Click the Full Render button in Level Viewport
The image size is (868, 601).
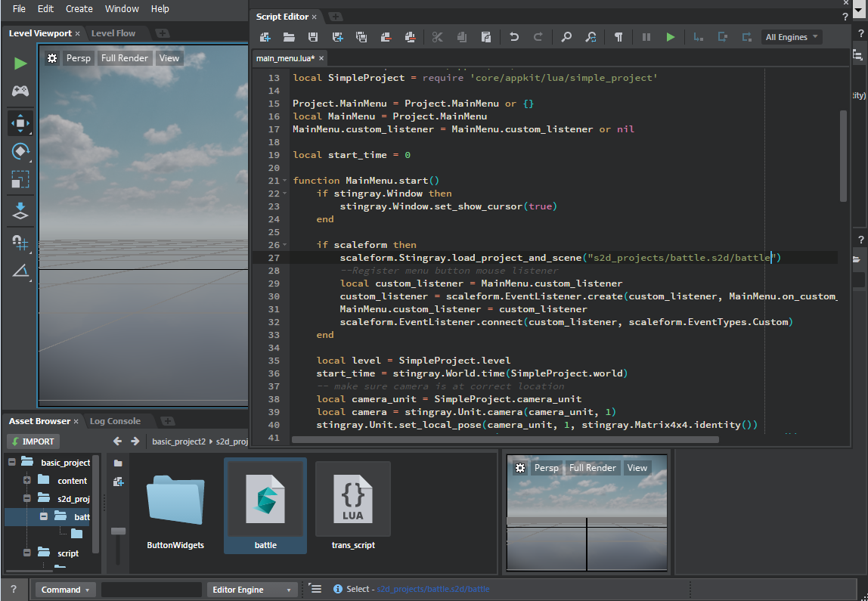(124, 58)
